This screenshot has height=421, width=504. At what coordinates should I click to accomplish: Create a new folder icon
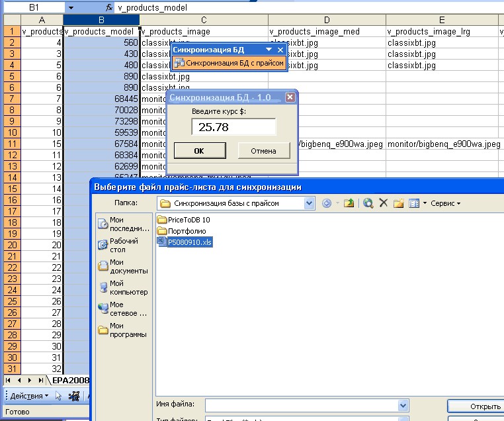(399, 203)
